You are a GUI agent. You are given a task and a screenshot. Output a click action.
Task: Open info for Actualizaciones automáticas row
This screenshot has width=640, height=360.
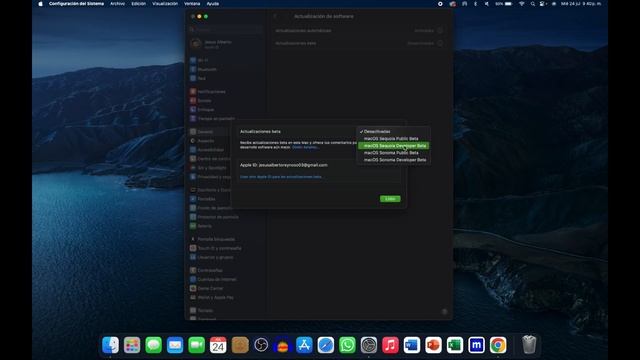440,31
